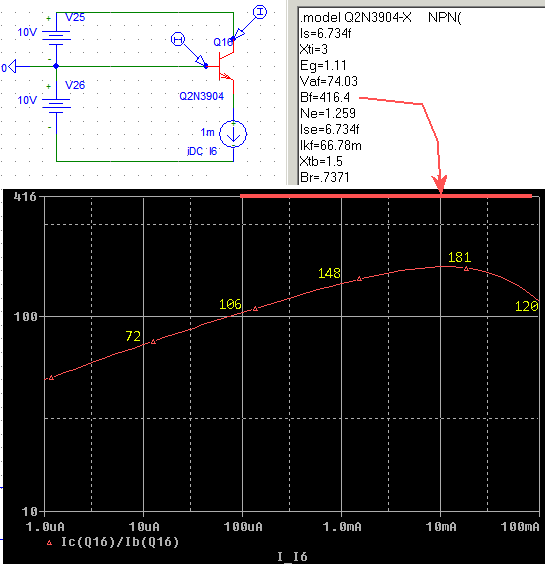Click the 10 y-axis label
The height and width of the screenshot is (564, 545).
(29, 511)
